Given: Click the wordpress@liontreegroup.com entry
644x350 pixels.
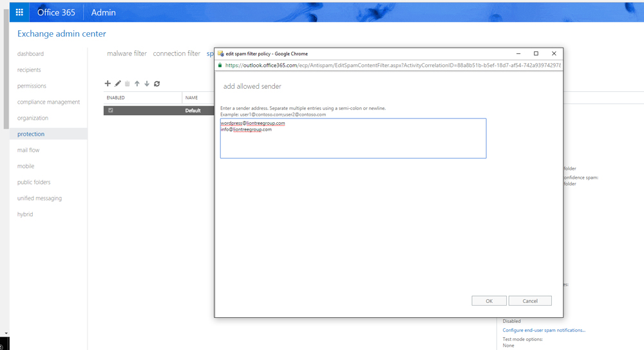Looking at the screenshot, I should 252,123.
